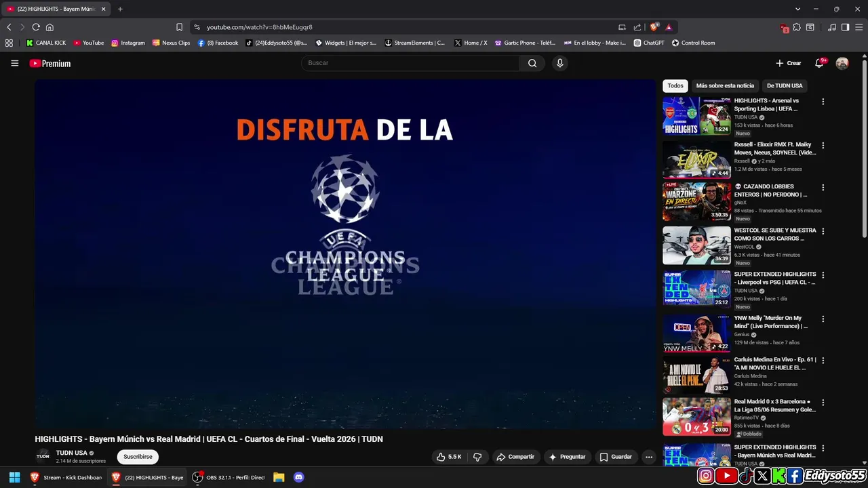Open the CANAL KICK bookmark

46,43
